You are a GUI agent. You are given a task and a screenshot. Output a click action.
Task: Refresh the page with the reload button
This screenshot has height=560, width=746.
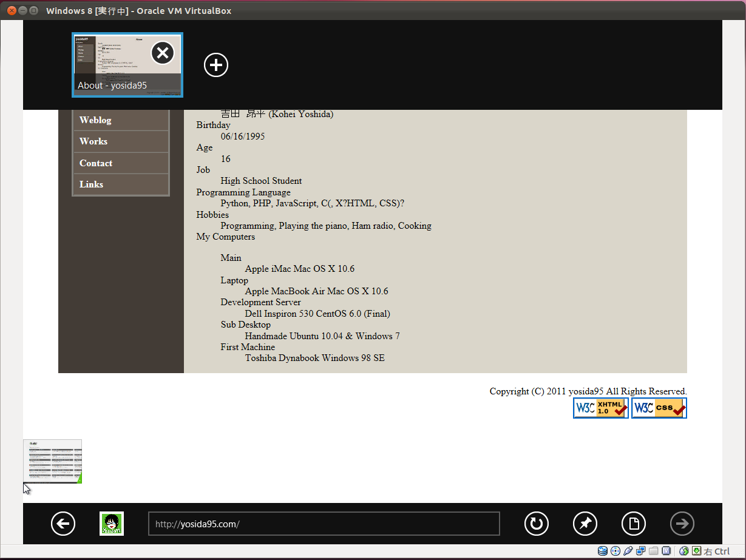pos(537,524)
